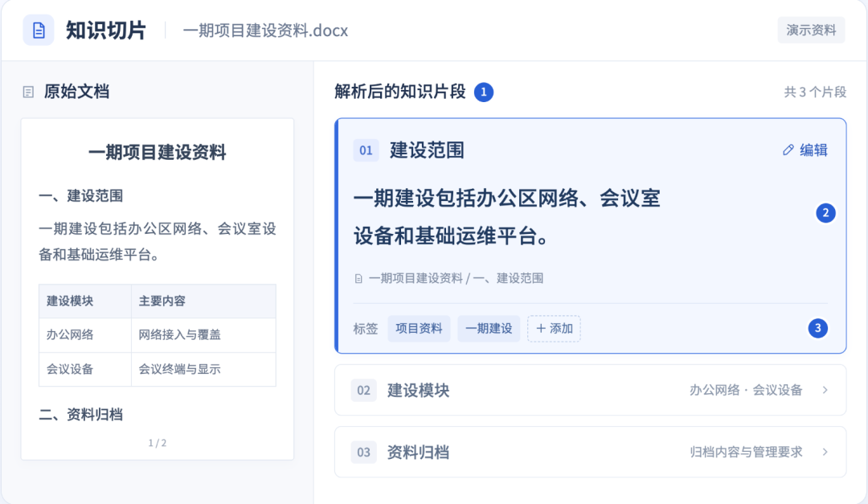Click the 二、资料归档 heading in original document
The height and width of the screenshot is (504, 868).
tap(81, 415)
